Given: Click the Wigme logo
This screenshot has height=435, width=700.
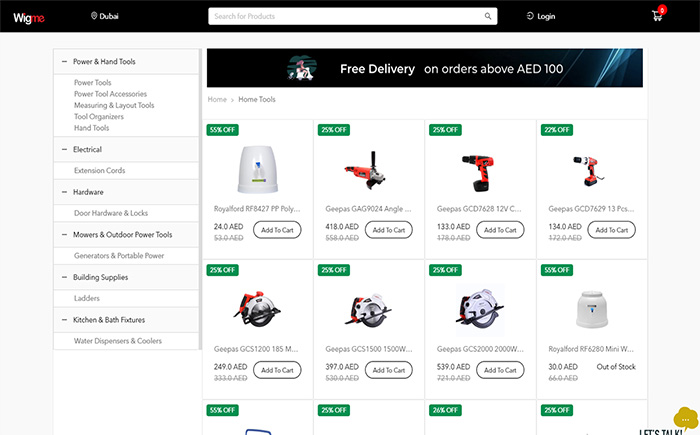Looking at the screenshot, I should coord(29,16).
